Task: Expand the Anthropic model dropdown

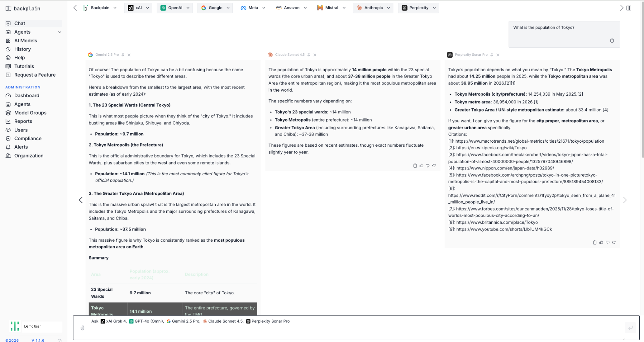Action: click(373, 8)
